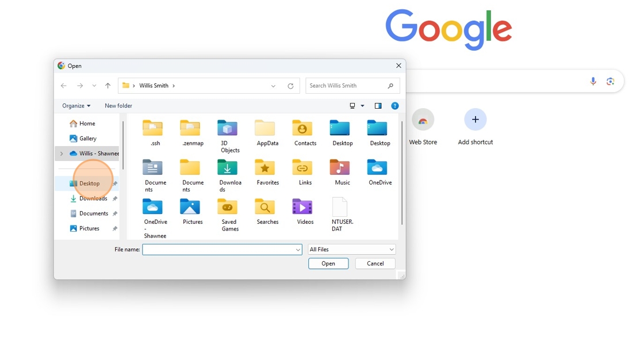Click the help question mark icon
This screenshot has width=644, height=360.
(x=394, y=106)
